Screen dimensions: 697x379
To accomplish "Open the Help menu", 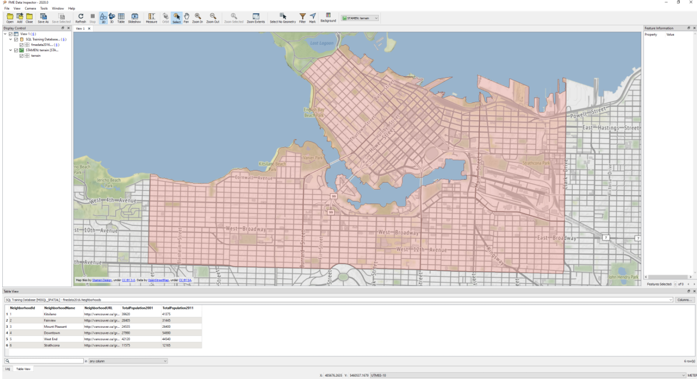I will (72, 8).
